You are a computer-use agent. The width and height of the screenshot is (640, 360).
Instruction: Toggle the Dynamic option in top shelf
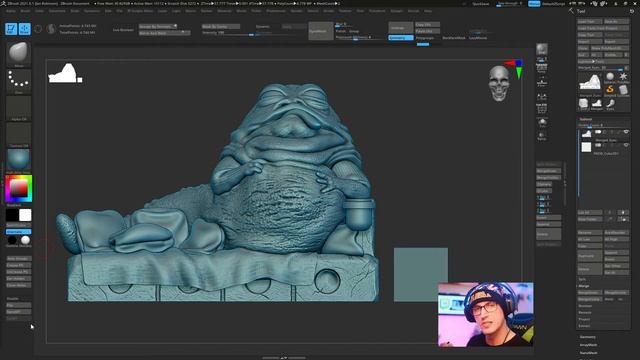click(x=262, y=27)
